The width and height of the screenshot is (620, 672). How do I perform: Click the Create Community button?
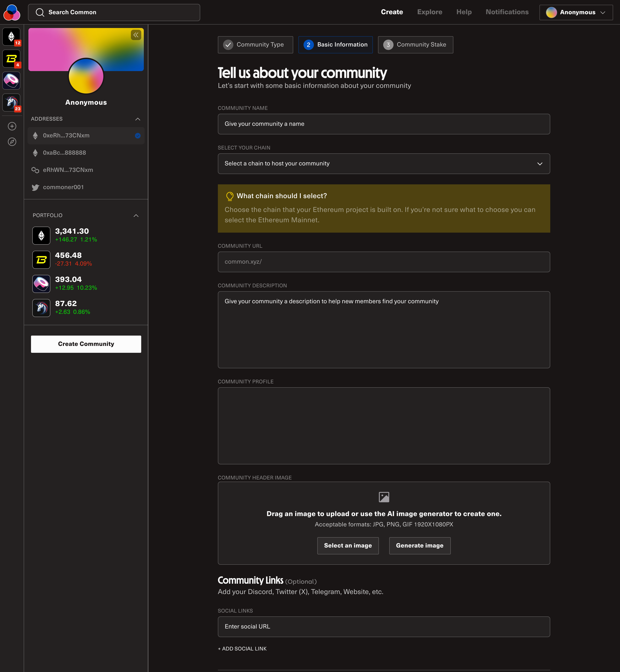[86, 344]
